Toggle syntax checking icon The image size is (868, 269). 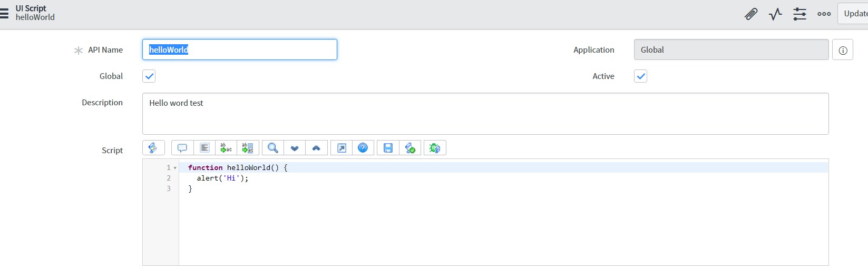pyautogui.click(x=410, y=148)
